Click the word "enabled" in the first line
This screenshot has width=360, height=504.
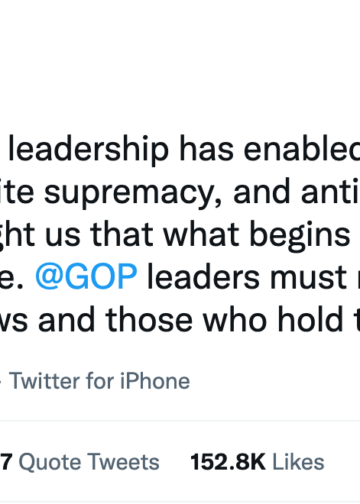[x=302, y=149]
